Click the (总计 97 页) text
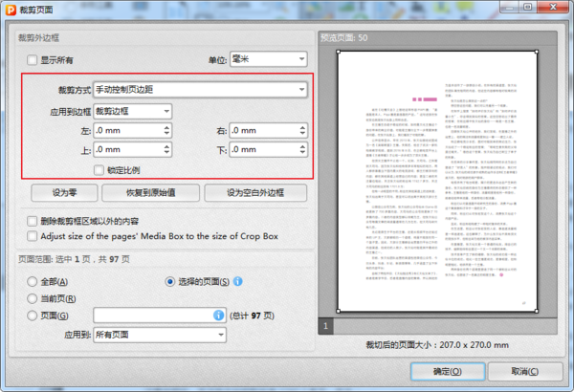Image resolution: width=574 pixels, height=392 pixels. coord(252,316)
